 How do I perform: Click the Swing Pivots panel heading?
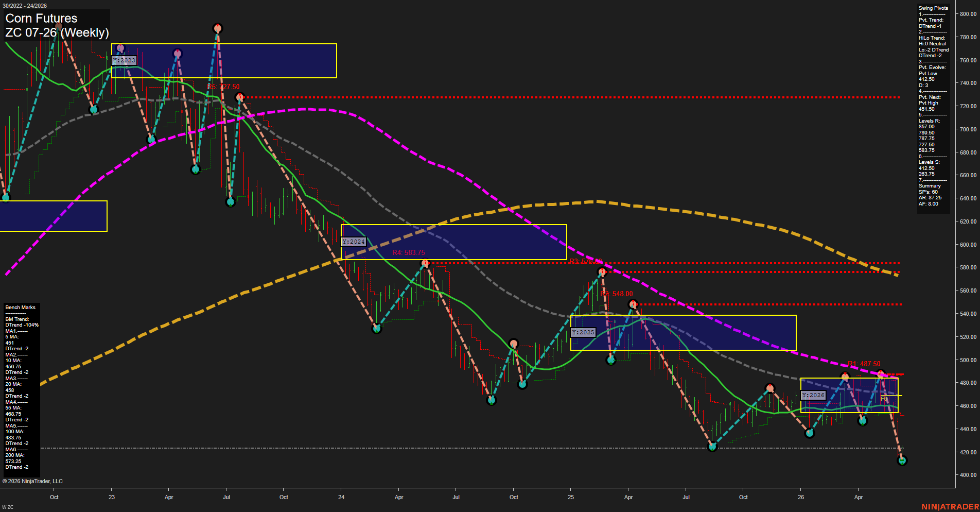[x=933, y=8]
